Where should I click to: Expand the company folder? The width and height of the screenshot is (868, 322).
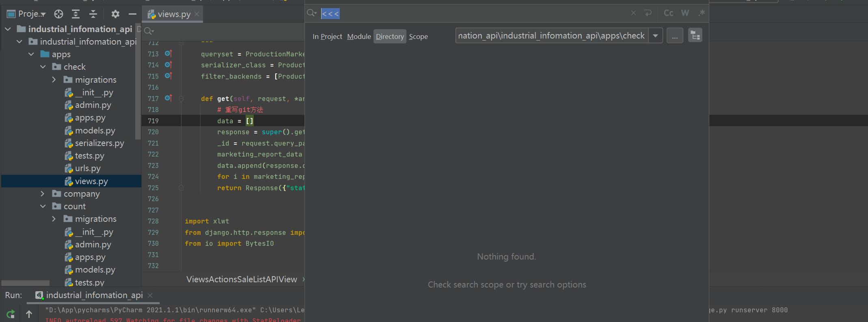(43, 194)
